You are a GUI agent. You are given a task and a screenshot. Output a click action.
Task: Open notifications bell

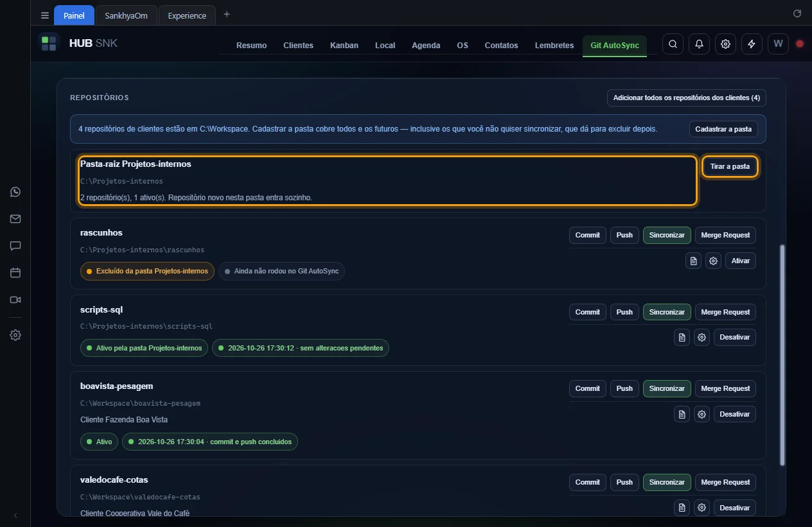(699, 44)
